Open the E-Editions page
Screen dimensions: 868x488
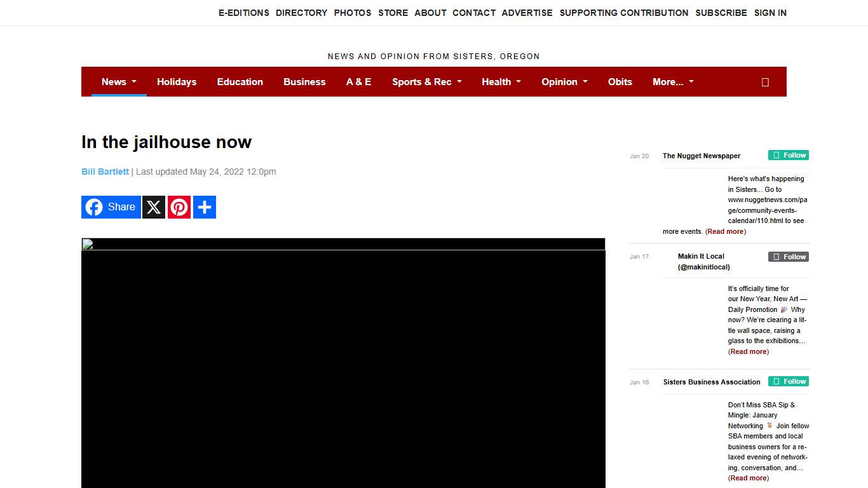243,13
